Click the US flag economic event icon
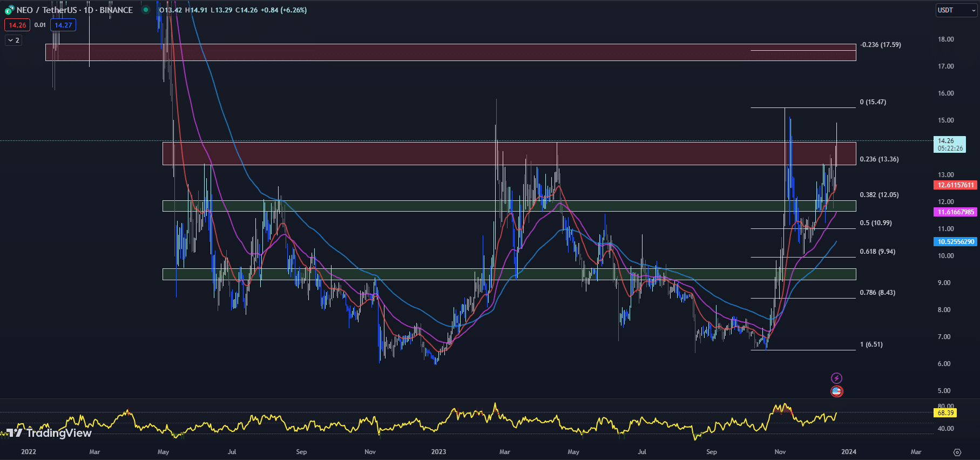This screenshot has height=460, width=980. point(836,391)
